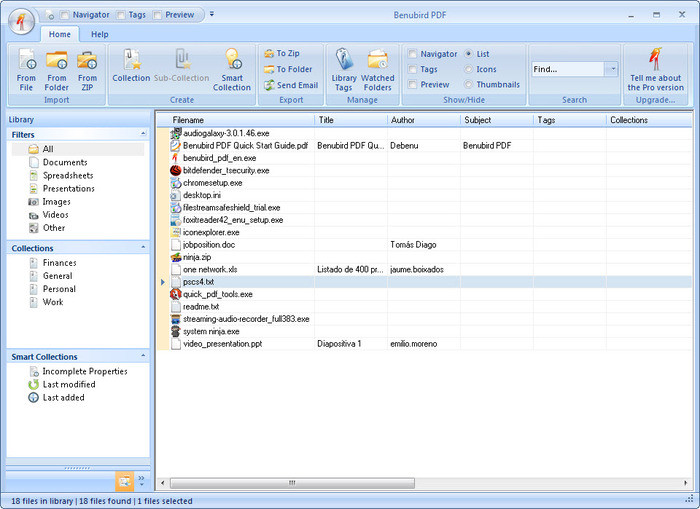Switch to the Home ribbon tab
The image size is (700, 509).
click(60, 34)
